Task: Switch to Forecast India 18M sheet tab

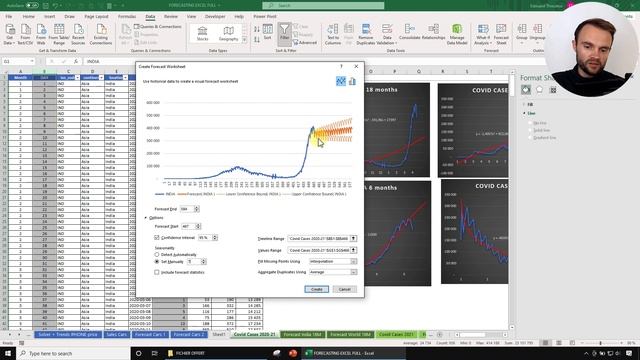Action: [x=302, y=334]
